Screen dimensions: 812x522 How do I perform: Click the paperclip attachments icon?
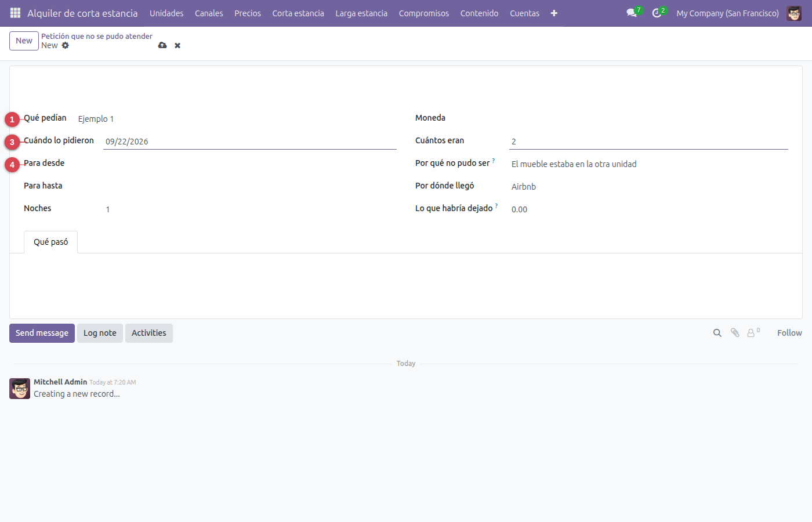pyautogui.click(x=735, y=333)
